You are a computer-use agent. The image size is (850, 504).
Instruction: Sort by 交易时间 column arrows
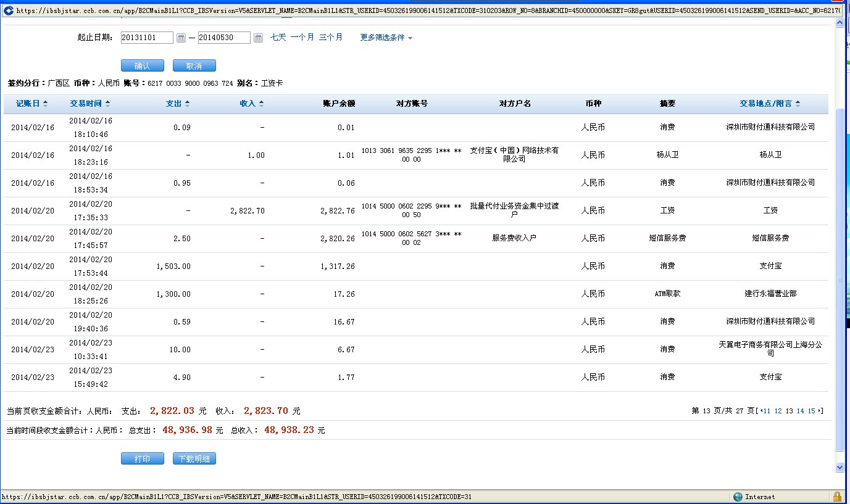[x=90, y=104]
